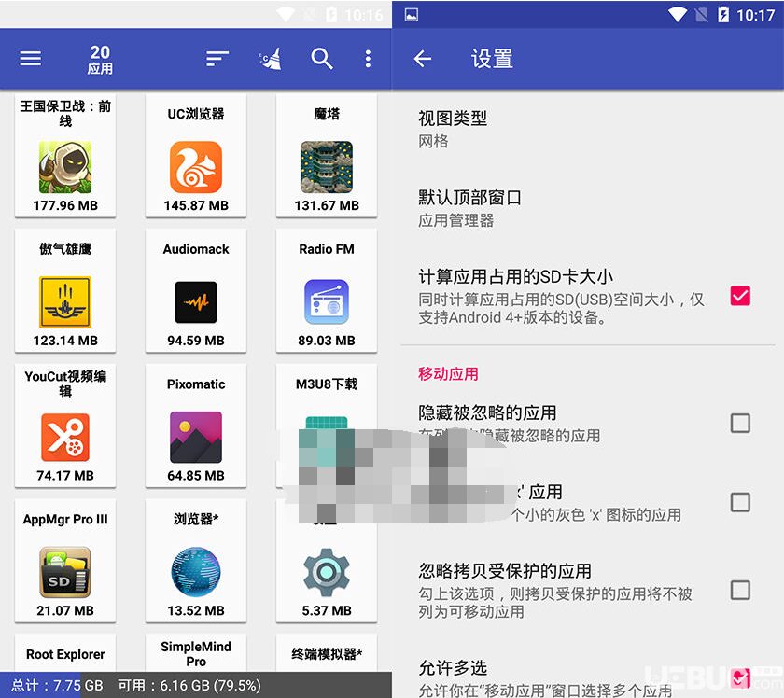Select the 魔塔 app icon
Viewport: 784px width, 698px height.
327,167
